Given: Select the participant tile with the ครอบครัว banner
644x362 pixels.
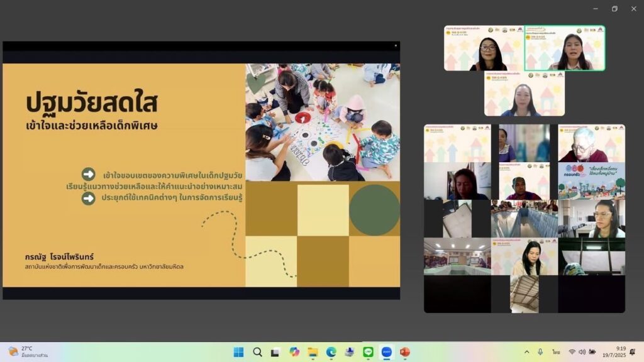Looking at the screenshot, I should pyautogui.click(x=591, y=181).
